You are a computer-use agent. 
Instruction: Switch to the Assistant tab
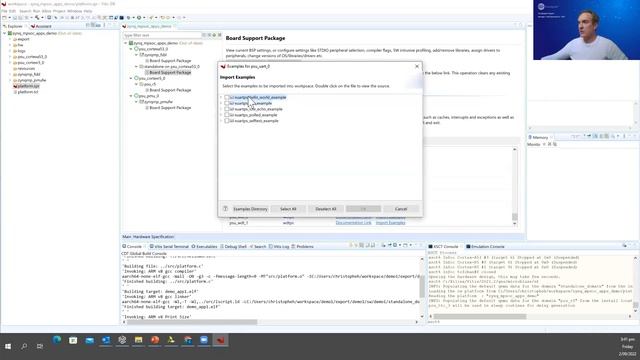click(x=41, y=26)
